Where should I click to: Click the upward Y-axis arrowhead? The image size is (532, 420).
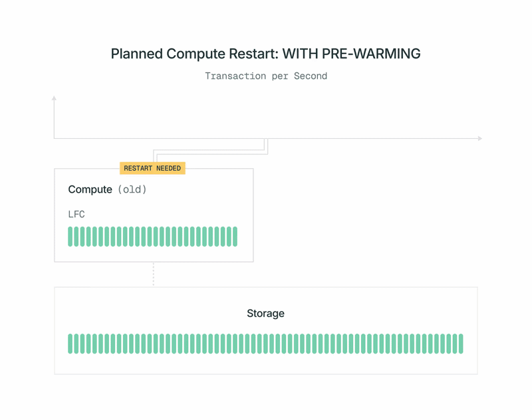[x=54, y=98]
